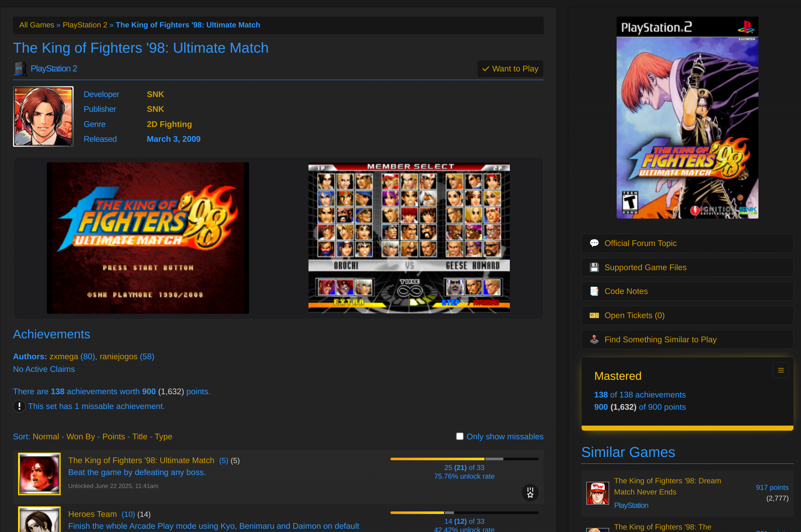801x532 pixels.
Task: Click the Similar Games heading
Action: coord(628,452)
